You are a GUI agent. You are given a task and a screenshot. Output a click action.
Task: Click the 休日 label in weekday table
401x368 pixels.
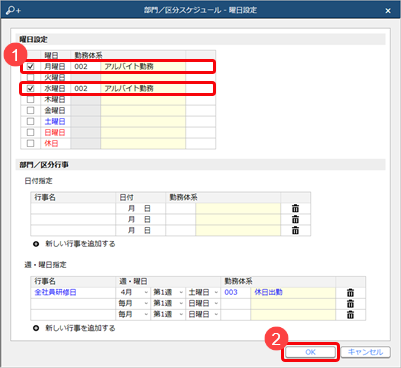pyautogui.click(x=51, y=143)
